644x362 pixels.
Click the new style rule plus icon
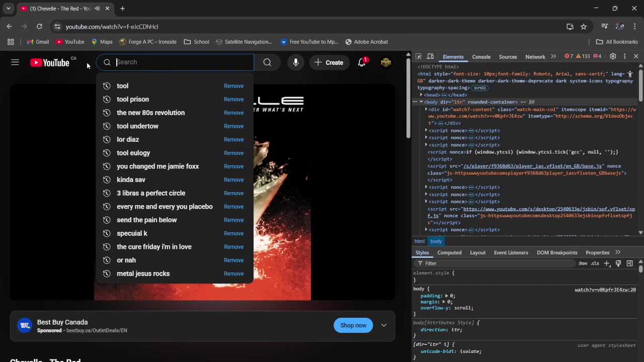[x=607, y=263]
